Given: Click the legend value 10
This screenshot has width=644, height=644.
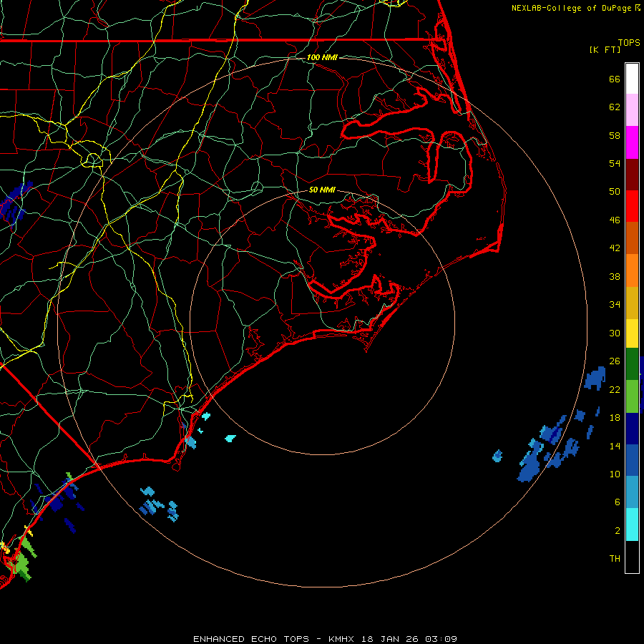Looking at the screenshot, I should coord(615,474).
